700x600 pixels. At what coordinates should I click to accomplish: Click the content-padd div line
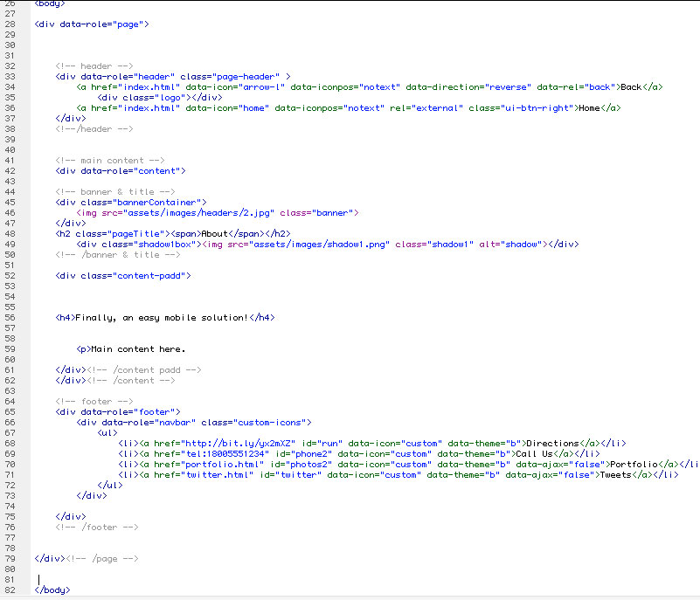[123, 276]
